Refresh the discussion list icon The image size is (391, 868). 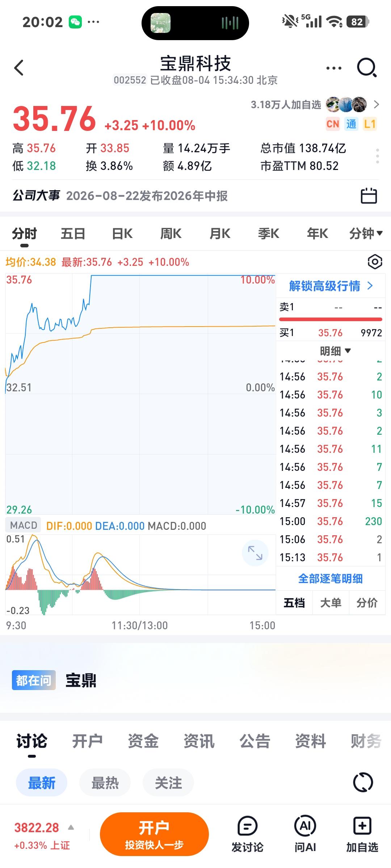pos(363,783)
